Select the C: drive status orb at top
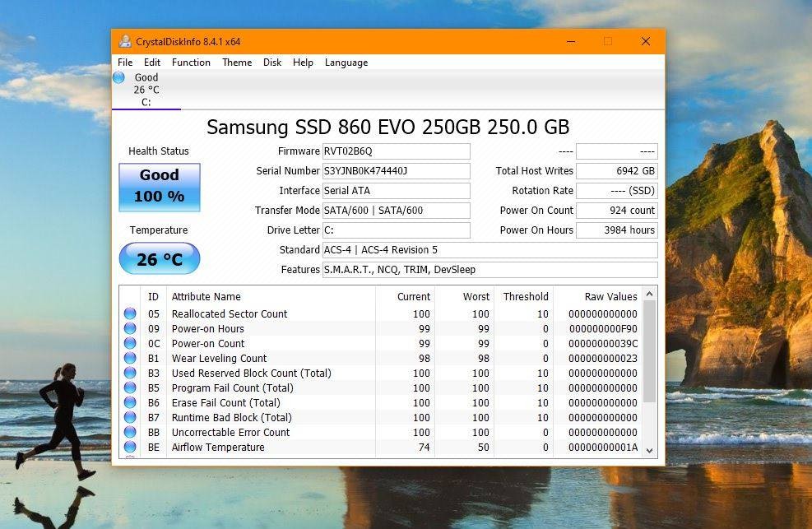Image resolution: width=812 pixels, height=529 pixels. (118, 77)
